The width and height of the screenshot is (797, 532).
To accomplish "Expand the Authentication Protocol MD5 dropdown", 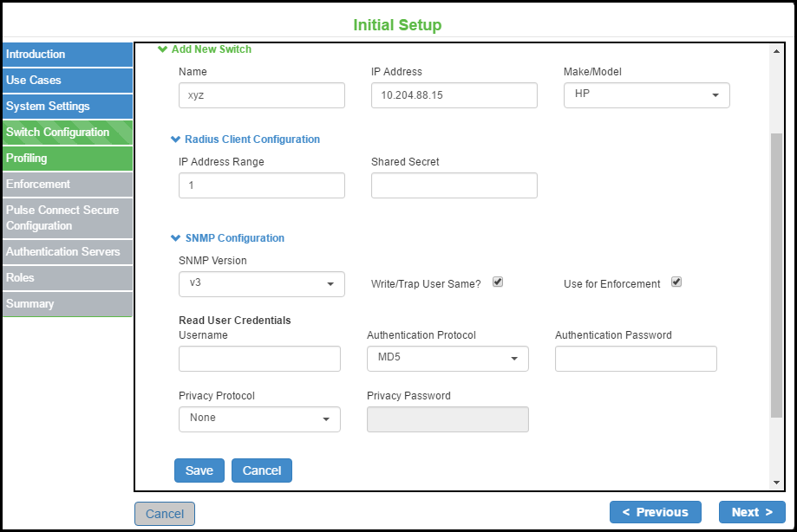I will coord(447,358).
